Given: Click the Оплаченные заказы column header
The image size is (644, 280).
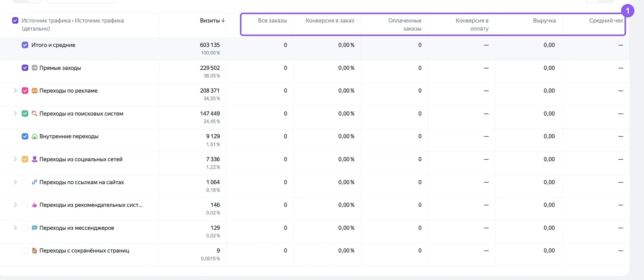Looking at the screenshot, I should coord(405,25).
